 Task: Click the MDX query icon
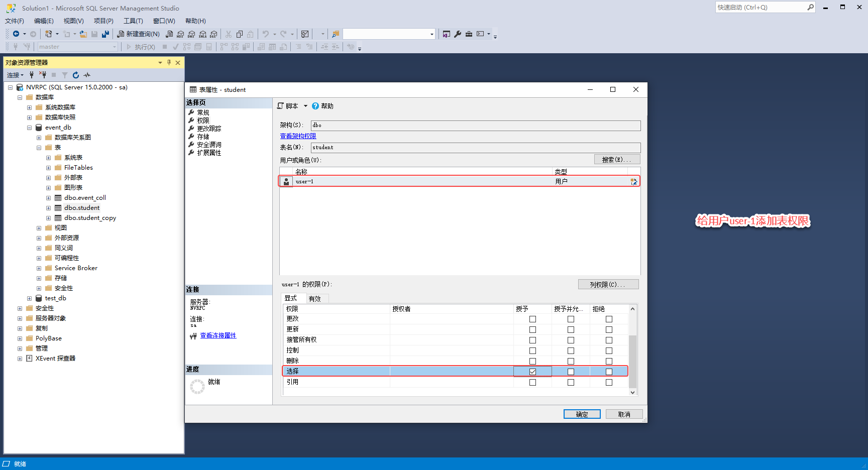(x=180, y=34)
